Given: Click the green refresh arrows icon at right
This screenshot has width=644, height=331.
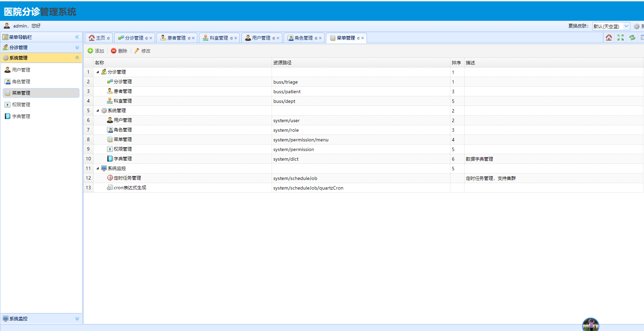Looking at the screenshot, I should [632, 38].
